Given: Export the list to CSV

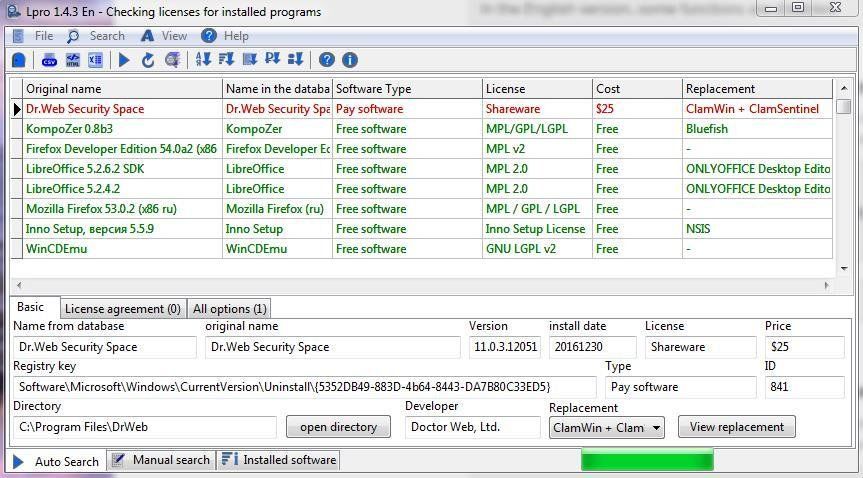Looking at the screenshot, I should [x=50, y=59].
